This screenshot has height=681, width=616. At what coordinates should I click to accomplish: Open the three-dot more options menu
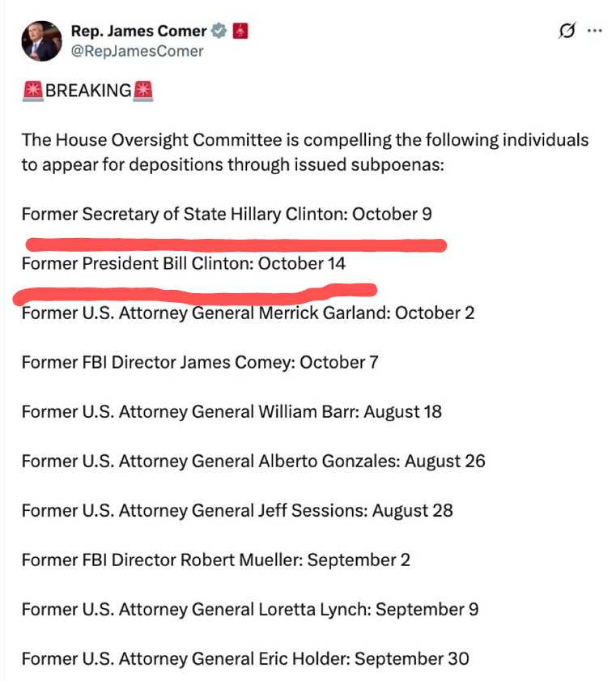595,31
